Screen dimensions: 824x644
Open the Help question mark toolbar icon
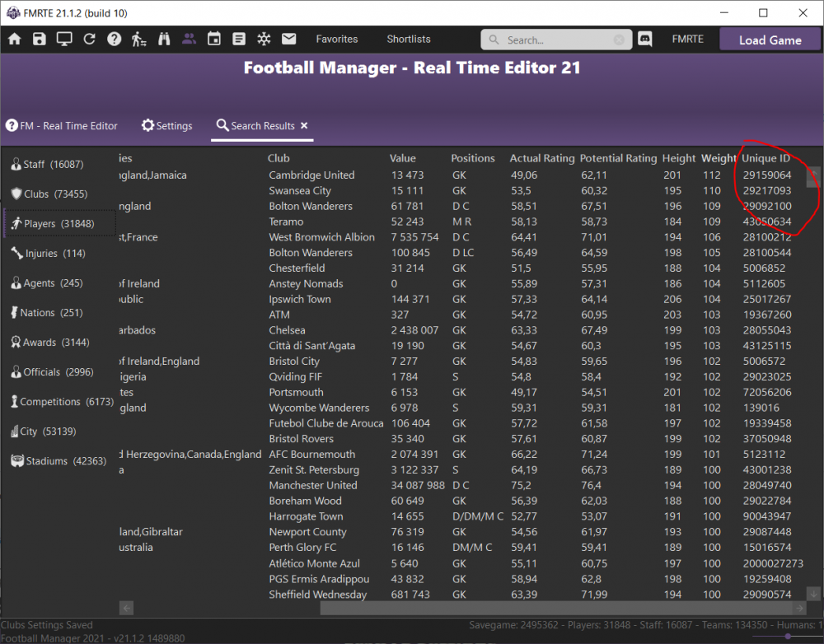(114, 39)
